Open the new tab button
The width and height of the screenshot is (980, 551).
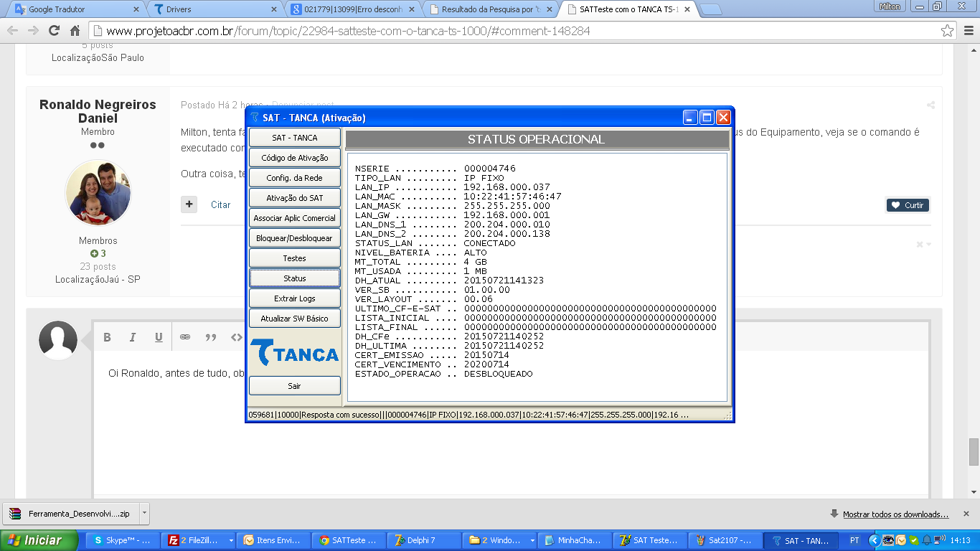coord(710,9)
